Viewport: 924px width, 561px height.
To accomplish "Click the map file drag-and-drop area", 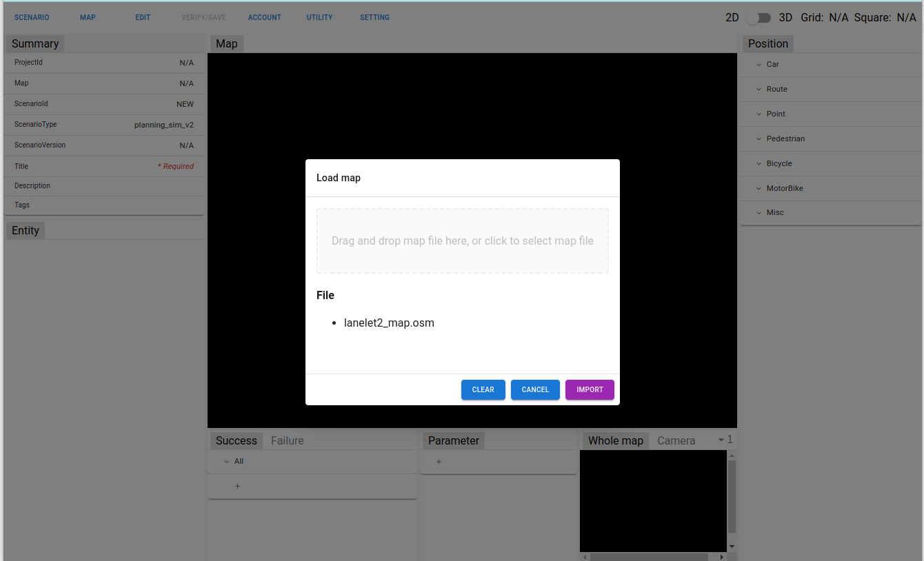I will coord(462,241).
